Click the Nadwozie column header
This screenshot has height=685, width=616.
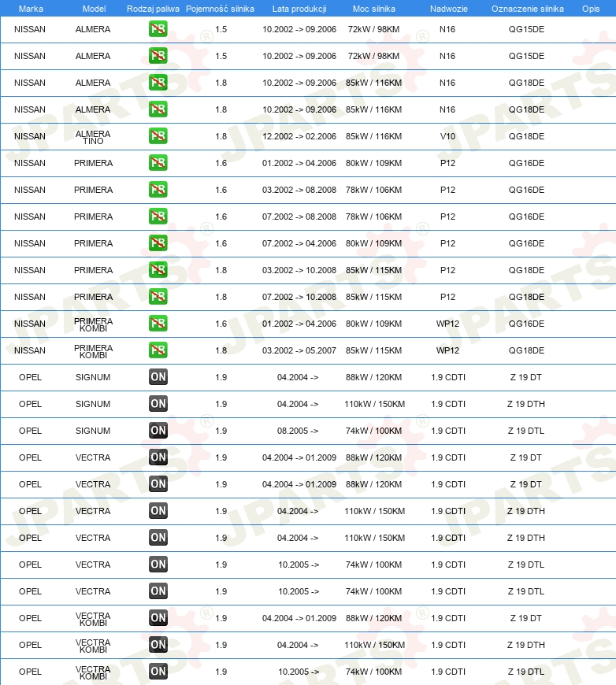point(448,9)
